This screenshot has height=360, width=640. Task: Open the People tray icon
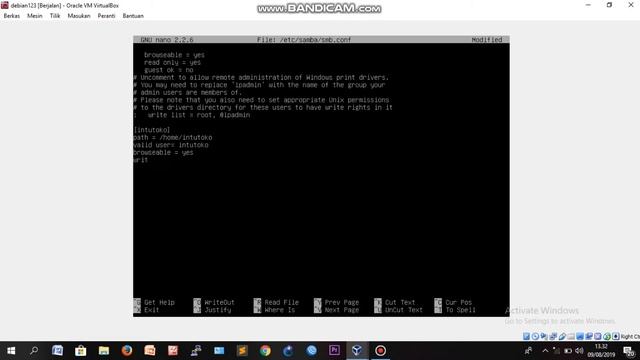click(x=529, y=351)
